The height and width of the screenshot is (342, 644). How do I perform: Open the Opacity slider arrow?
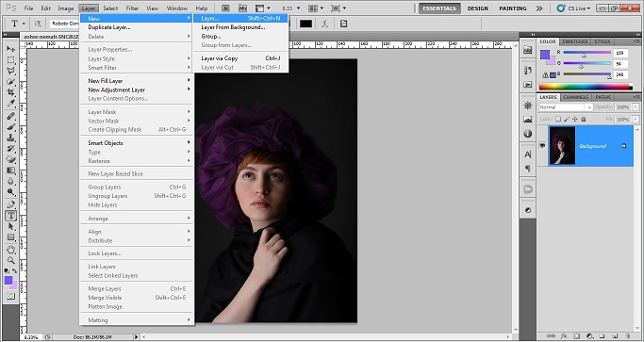(636, 107)
